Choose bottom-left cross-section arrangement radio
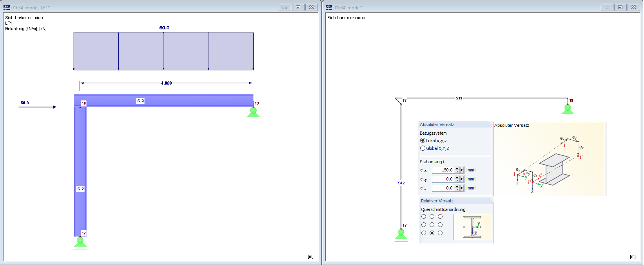The width and height of the screenshot is (644, 265). pos(424,233)
